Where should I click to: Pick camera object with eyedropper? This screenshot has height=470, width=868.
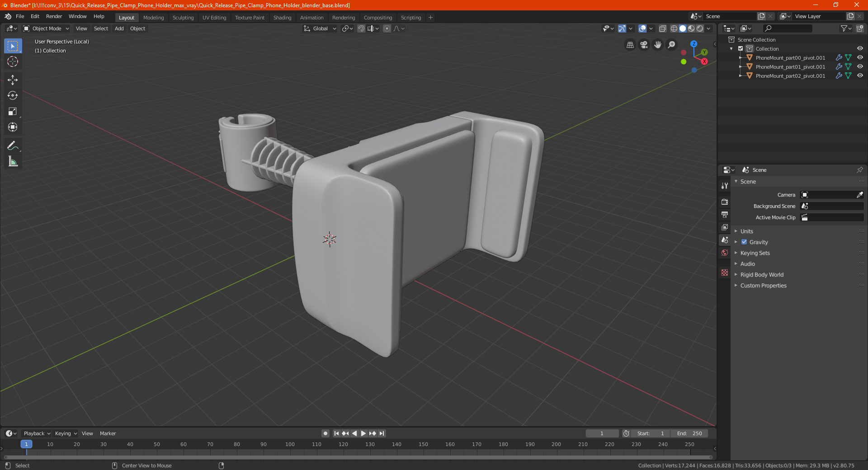(859, 195)
